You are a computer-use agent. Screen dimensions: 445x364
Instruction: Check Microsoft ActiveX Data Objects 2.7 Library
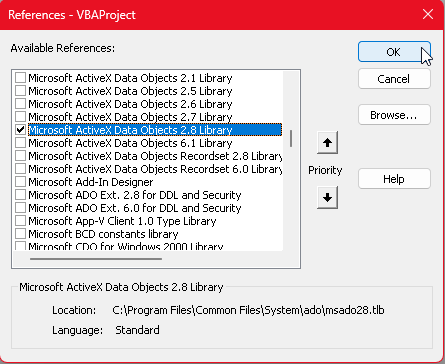pyautogui.click(x=21, y=117)
